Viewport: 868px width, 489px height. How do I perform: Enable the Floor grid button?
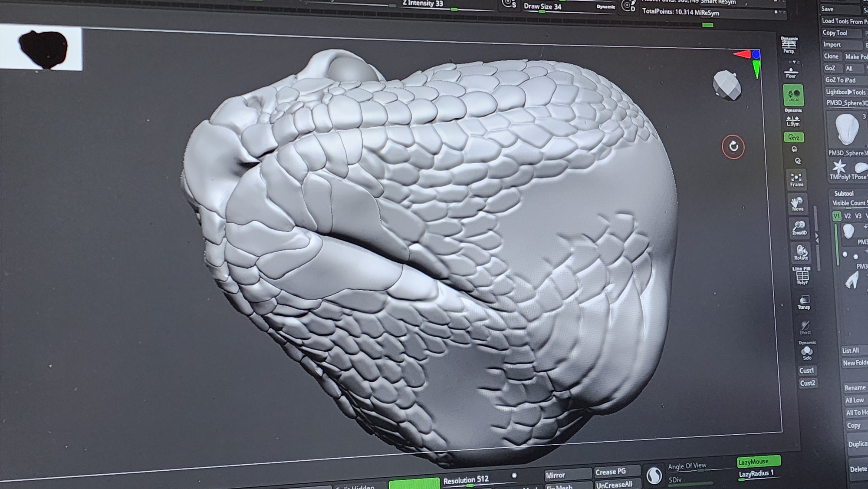tap(791, 73)
